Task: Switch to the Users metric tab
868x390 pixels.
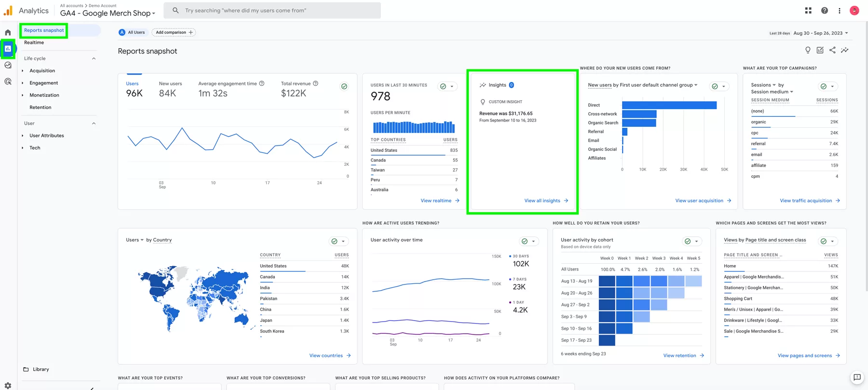Action: point(134,89)
